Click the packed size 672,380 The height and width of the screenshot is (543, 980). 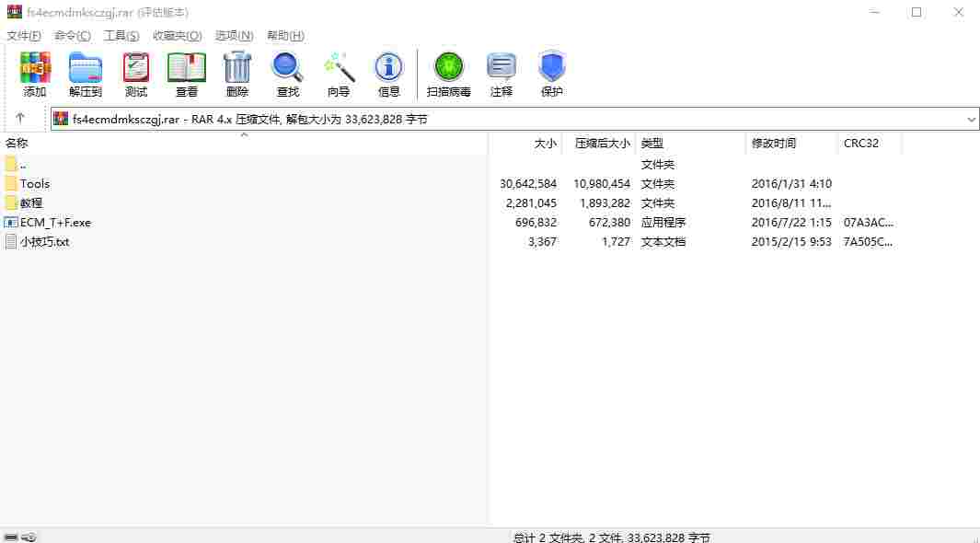tap(609, 223)
